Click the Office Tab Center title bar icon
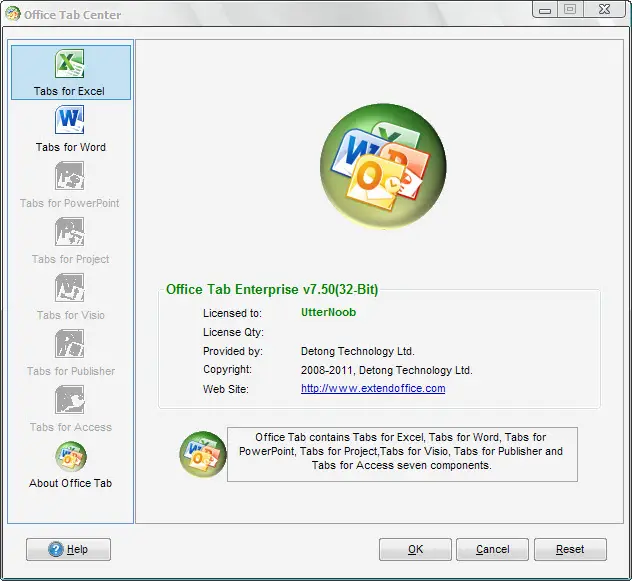Viewport: 632px width, 581px height. point(12,14)
